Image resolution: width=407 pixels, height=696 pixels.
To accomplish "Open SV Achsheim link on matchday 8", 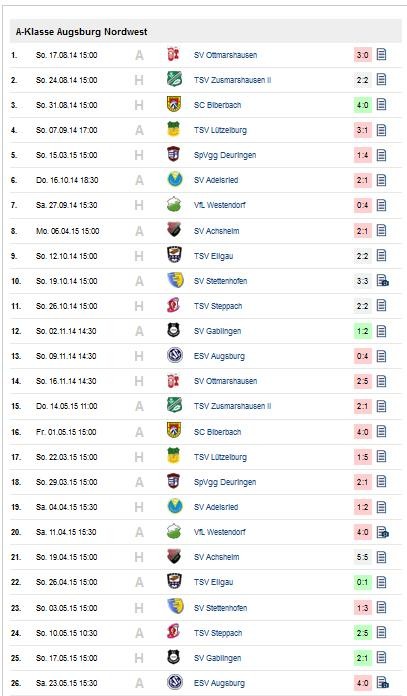I will (x=217, y=231).
